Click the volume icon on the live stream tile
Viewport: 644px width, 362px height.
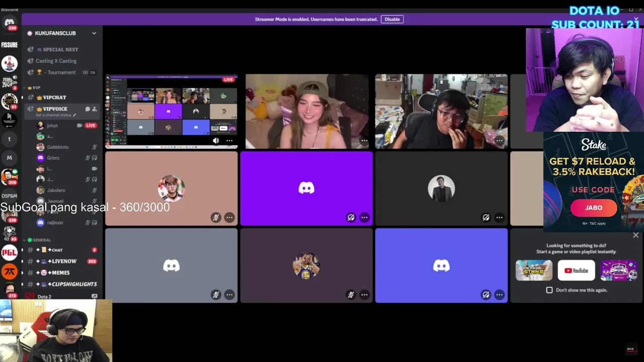point(216,141)
